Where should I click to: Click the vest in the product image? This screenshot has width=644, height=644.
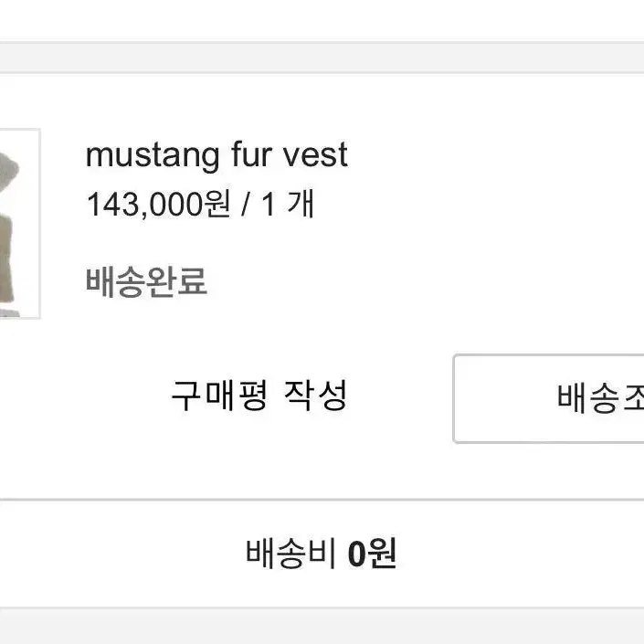point(6,259)
